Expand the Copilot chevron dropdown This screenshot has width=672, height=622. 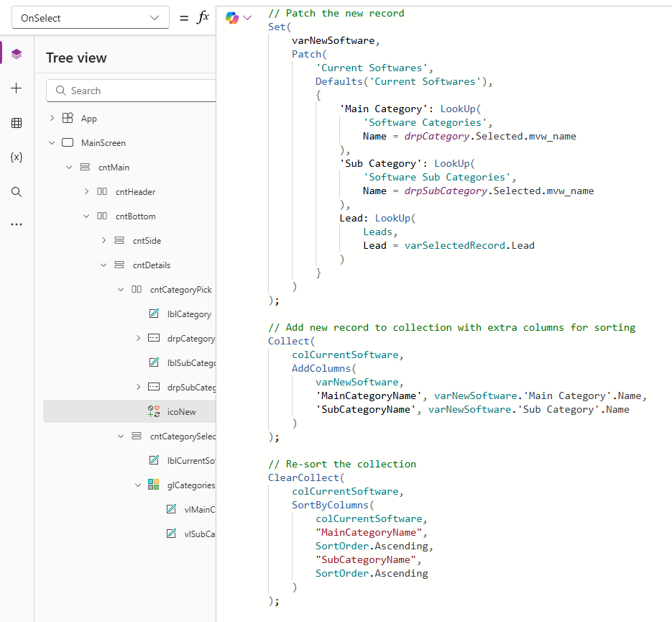click(x=248, y=18)
